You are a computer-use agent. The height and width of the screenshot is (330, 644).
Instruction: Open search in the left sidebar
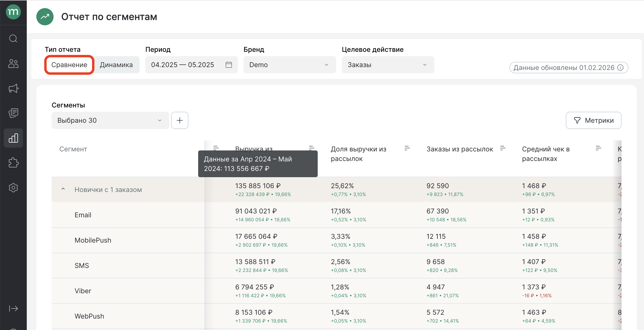(x=13, y=38)
